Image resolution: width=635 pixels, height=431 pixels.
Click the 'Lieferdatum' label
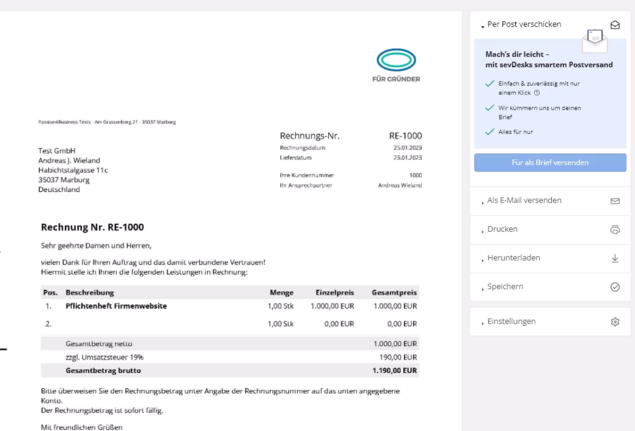tap(296, 158)
